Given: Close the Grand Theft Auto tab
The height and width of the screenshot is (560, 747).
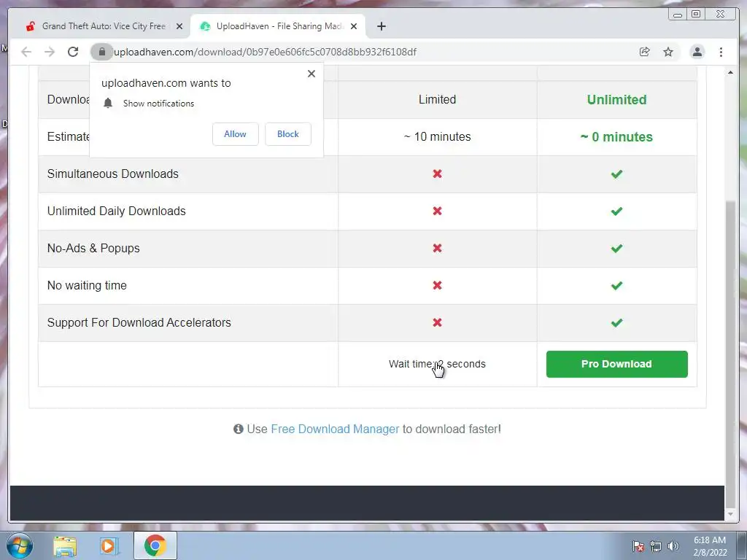Looking at the screenshot, I should tap(179, 26).
